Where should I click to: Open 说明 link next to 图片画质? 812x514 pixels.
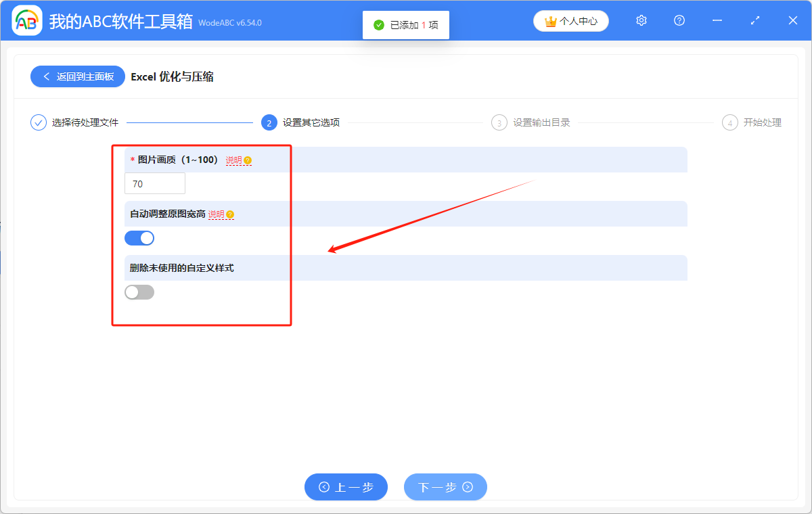[234, 160]
